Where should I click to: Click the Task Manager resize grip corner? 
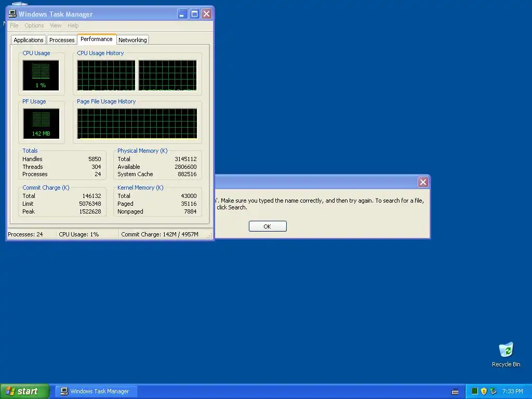210,236
